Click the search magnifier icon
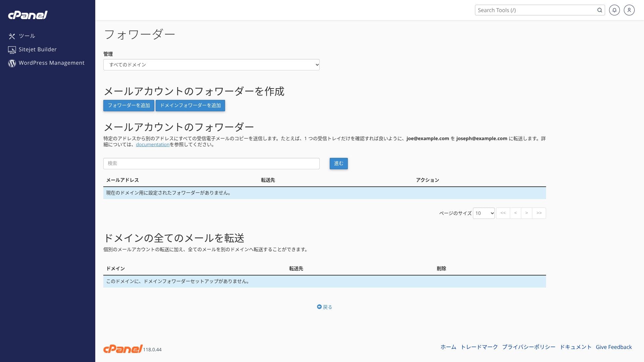The width and height of the screenshot is (644, 362). (599, 10)
